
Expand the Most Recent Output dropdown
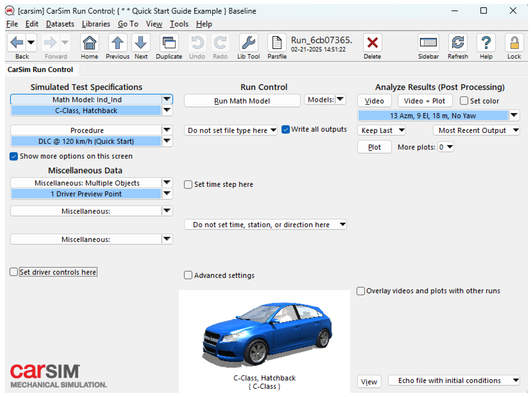(x=516, y=130)
